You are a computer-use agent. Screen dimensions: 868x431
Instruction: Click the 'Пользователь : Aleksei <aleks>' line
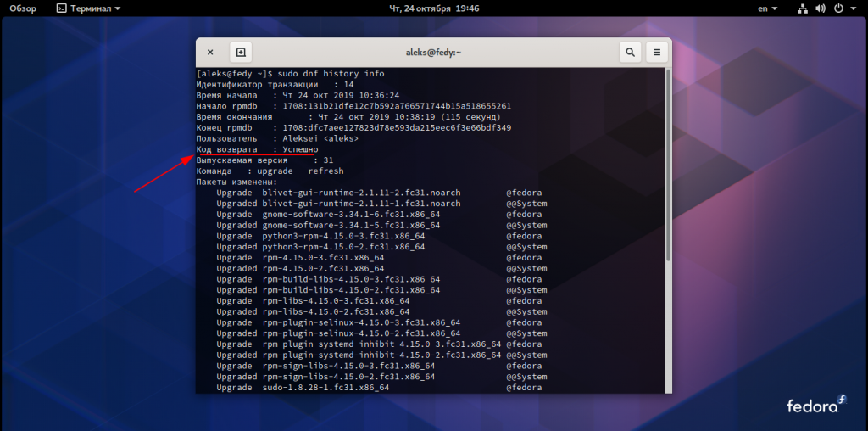[x=277, y=138]
